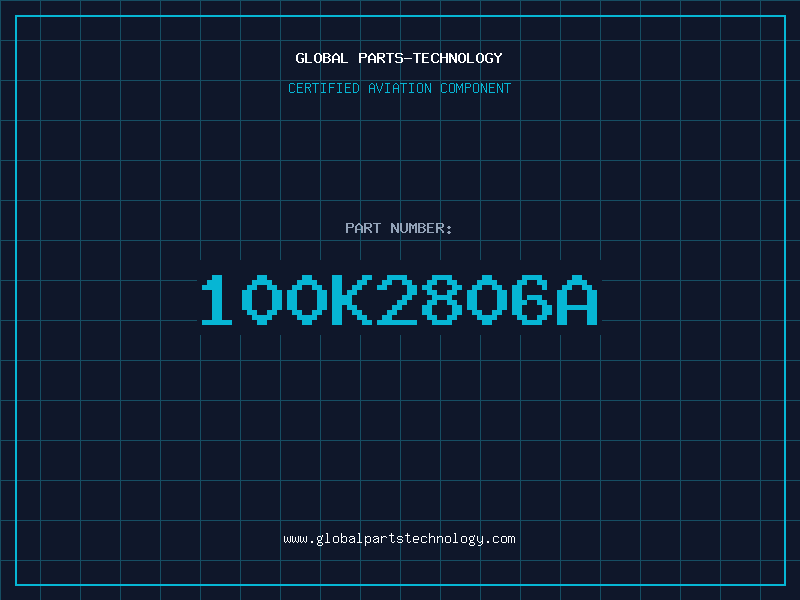This screenshot has height=600, width=800.
Task: Click the word PART in the label
Action: tap(363, 228)
